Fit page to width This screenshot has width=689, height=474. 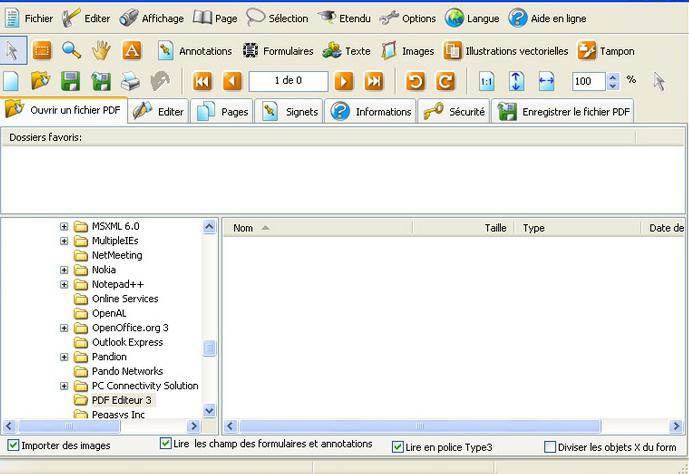click(546, 81)
